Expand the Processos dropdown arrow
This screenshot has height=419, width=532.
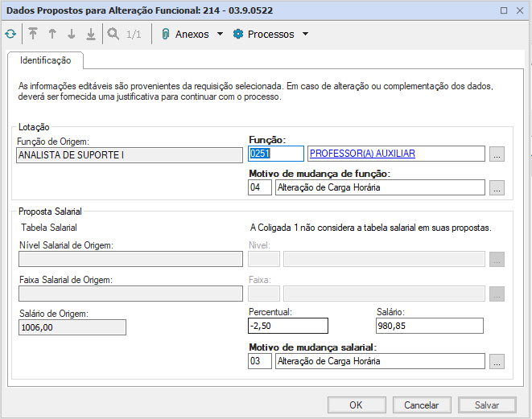point(305,35)
